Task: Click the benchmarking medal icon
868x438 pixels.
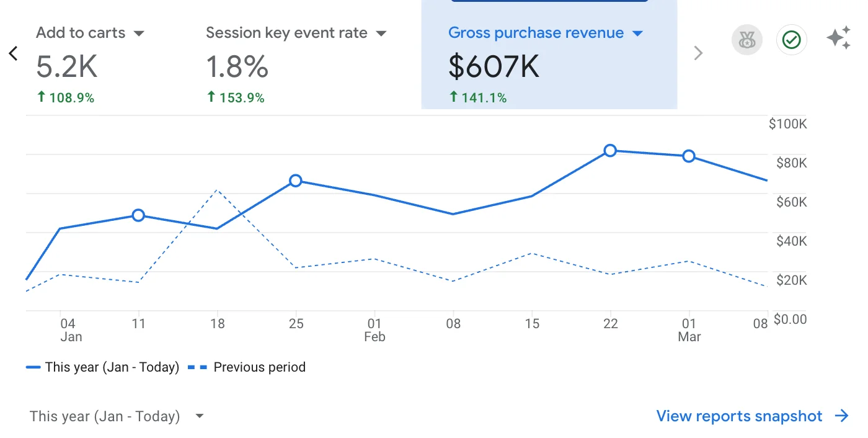Action: point(746,40)
